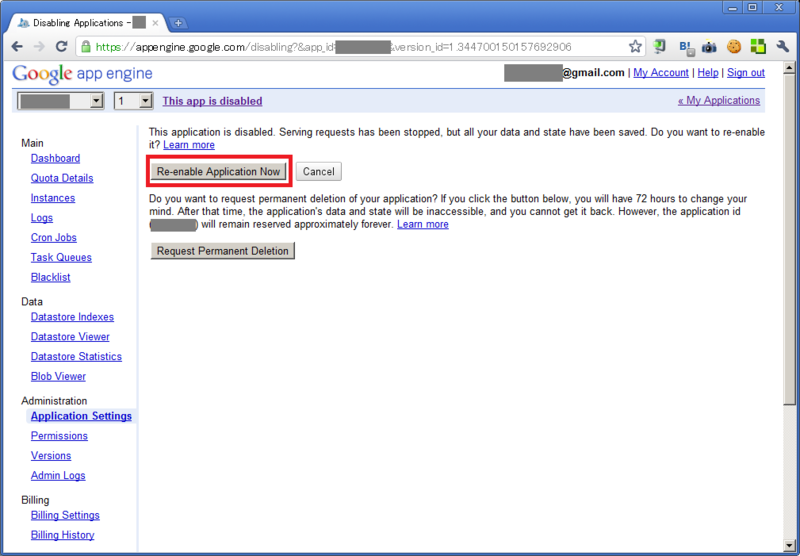
Task: Open Learn more link about re-enabling
Action: point(189,145)
